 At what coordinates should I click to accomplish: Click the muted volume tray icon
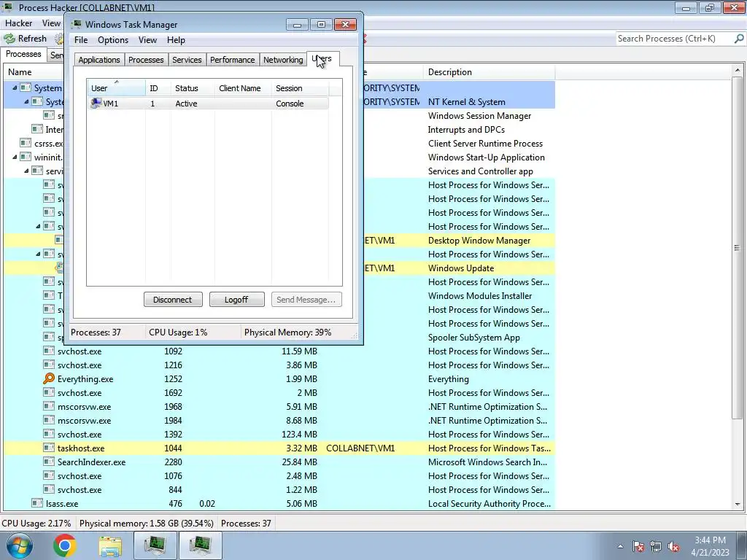(673, 546)
